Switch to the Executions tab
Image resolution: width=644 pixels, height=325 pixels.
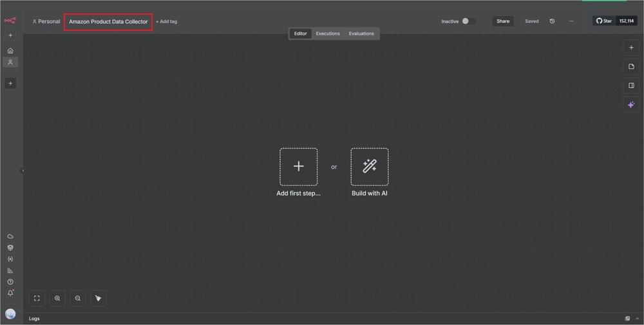(328, 33)
